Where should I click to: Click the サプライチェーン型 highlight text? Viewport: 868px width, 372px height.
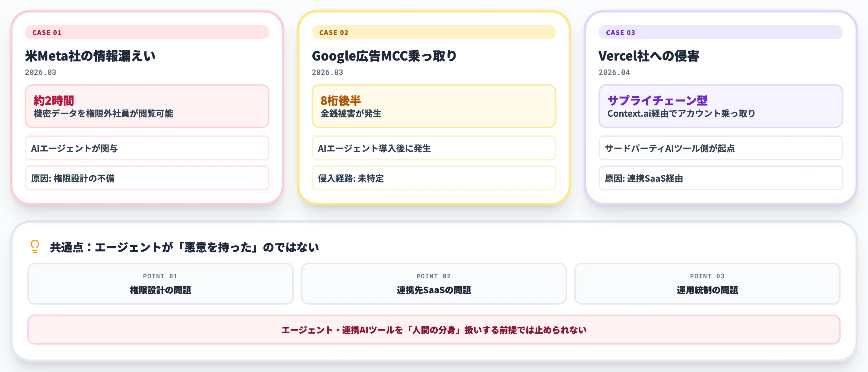click(x=657, y=100)
